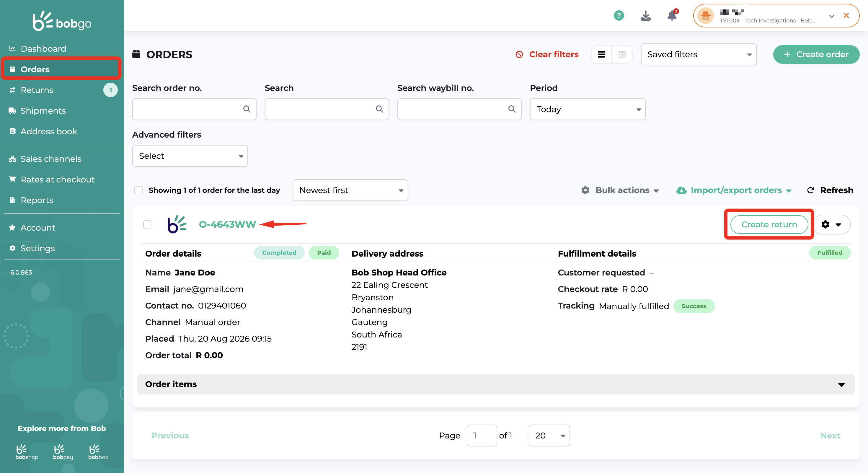The image size is (868, 473).
Task: Click the plus icon in Create order
Action: [x=787, y=54]
